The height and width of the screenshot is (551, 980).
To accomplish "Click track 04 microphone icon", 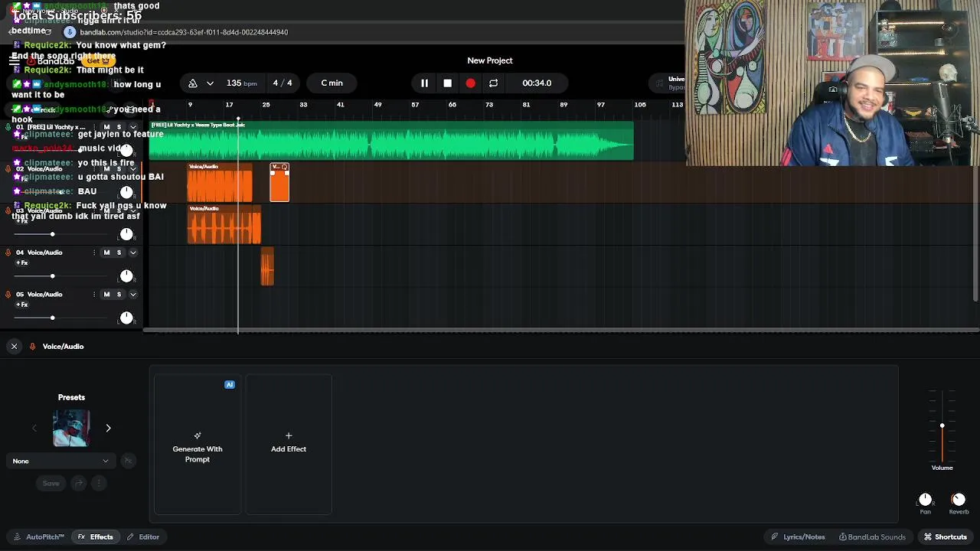I will tap(8, 253).
